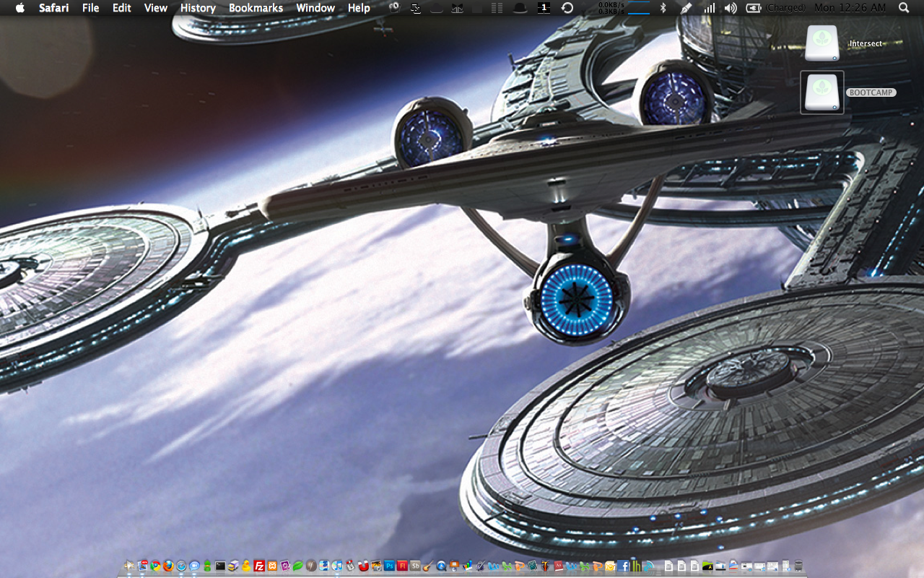Image resolution: width=924 pixels, height=578 pixels.
Task: Select the BOOTCAMP drive icon
Action: pyautogui.click(x=822, y=92)
